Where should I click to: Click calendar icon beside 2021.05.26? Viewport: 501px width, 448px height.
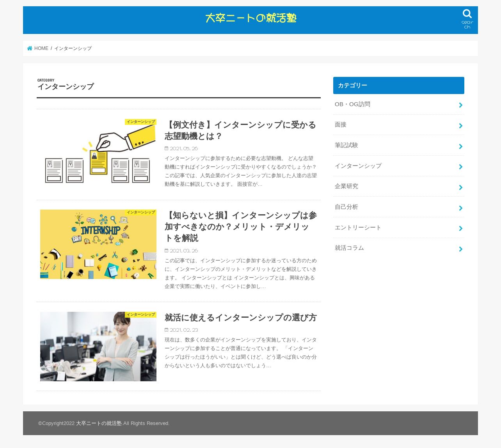(167, 148)
